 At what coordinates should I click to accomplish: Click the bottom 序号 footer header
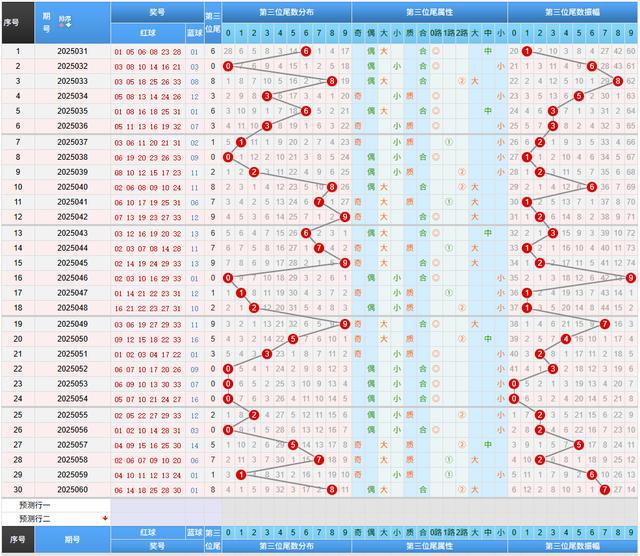click(18, 539)
